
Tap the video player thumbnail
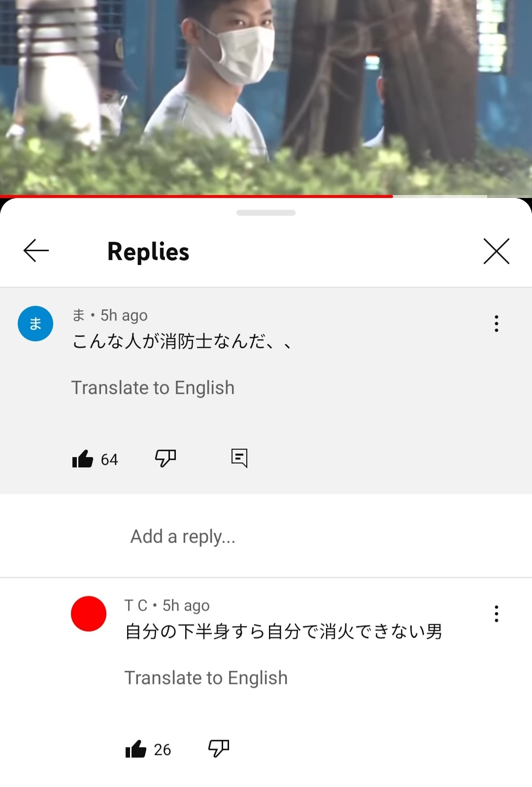pos(266,97)
